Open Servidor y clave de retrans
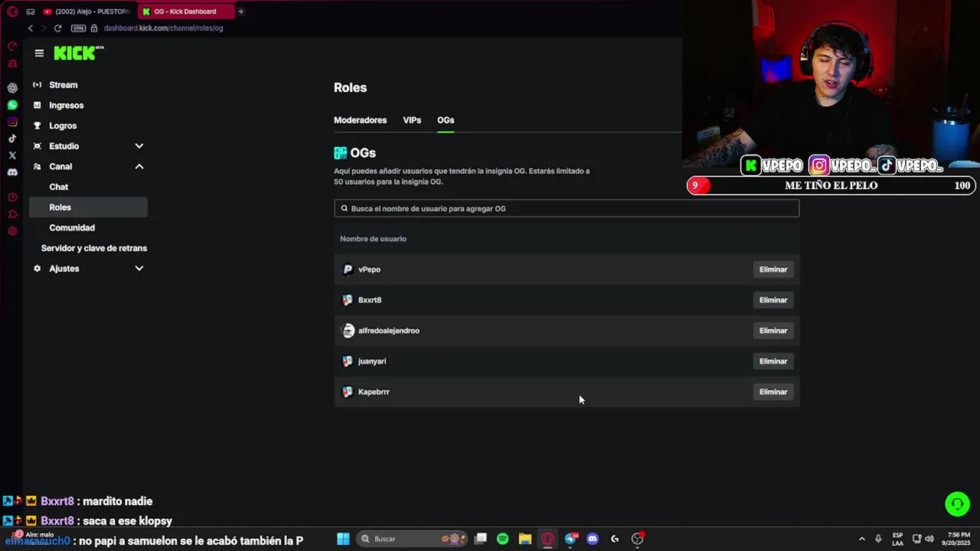The height and width of the screenshot is (551, 980). [x=94, y=248]
